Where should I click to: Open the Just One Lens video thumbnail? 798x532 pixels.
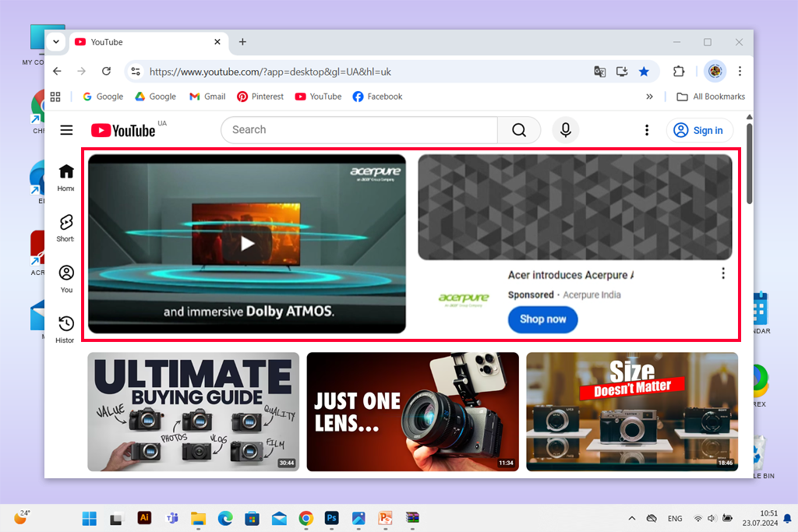pyautogui.click(x=413, y=411)
